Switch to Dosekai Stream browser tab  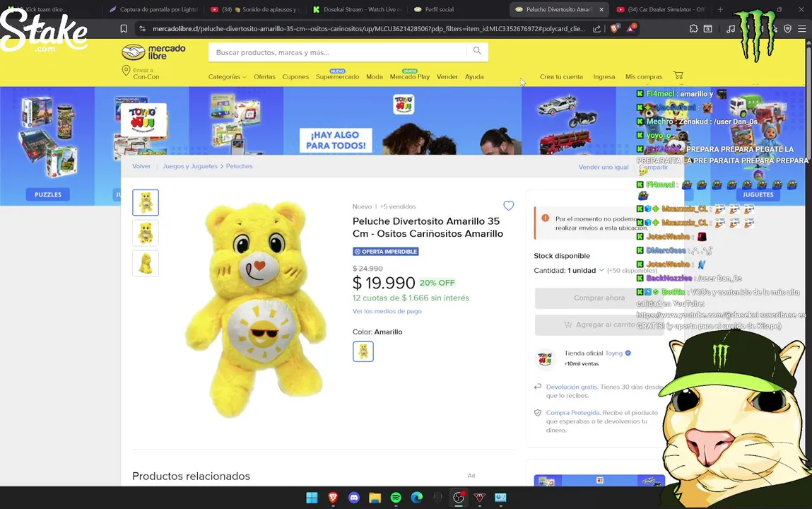358,9
